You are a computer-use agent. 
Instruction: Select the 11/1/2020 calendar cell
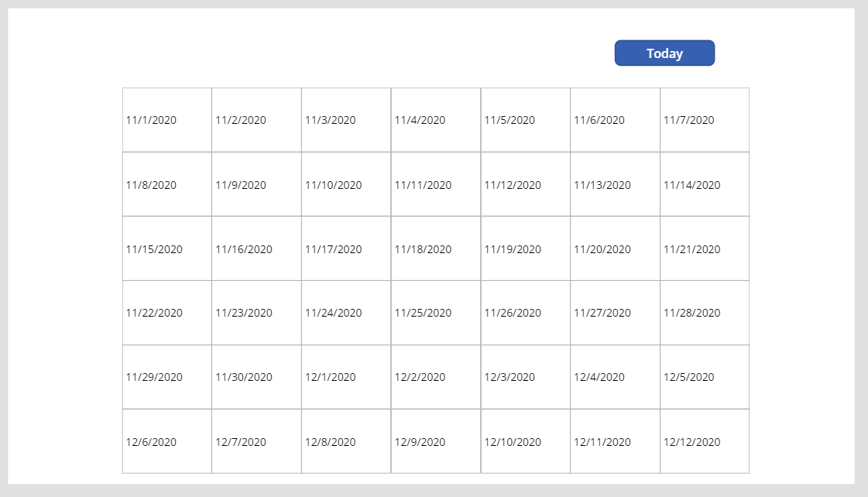(166, 119)
